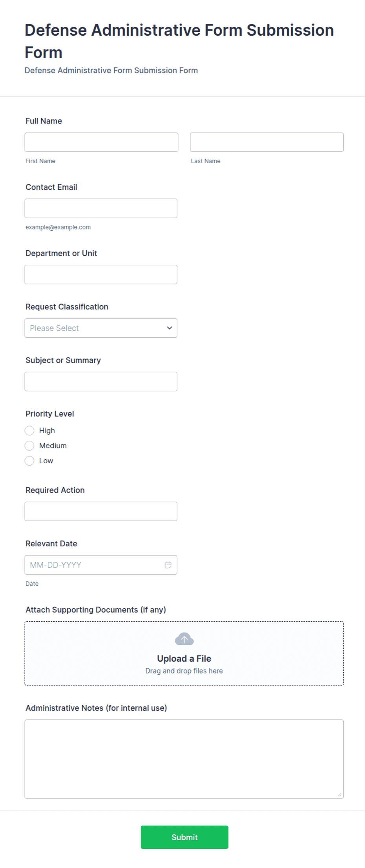This screenshot has height=868, width=365.
Task: Click the Drag and drop files area
Action: click(x=184, y=653)
